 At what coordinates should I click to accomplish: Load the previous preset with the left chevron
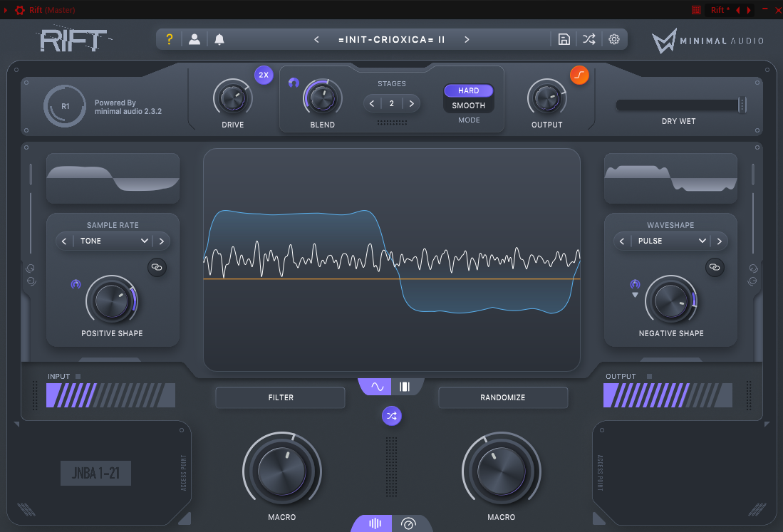pos(316,39)
